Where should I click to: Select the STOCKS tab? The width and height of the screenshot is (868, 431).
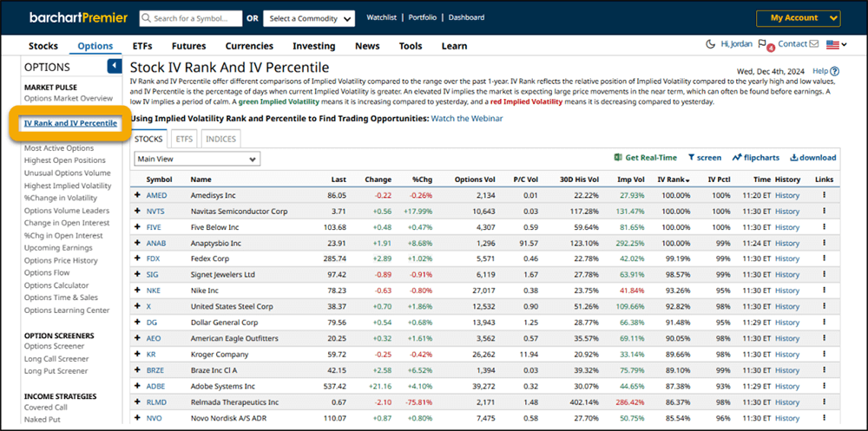pos(149,139)
